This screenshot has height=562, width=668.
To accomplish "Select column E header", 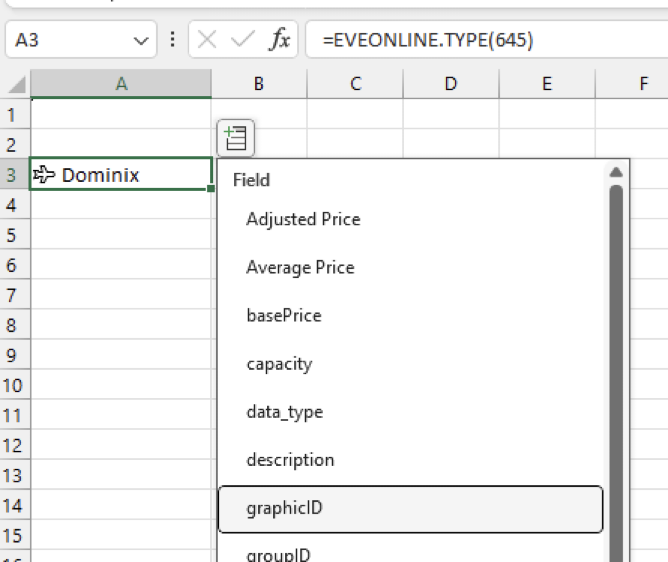I will click(547, 84).
